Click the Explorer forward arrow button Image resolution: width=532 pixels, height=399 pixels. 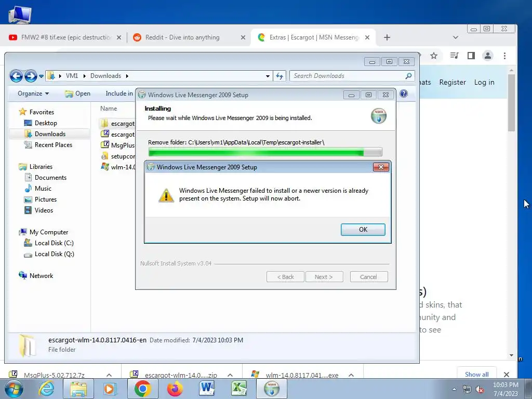pos(31,76)
